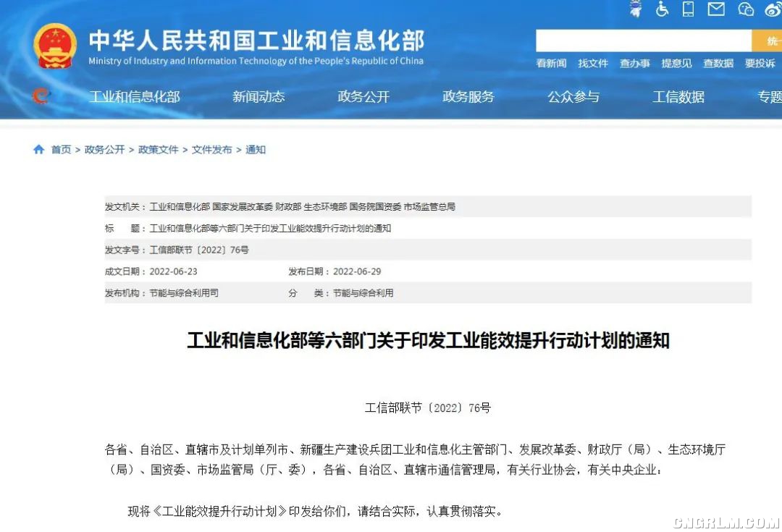Go to 通知 in the breadcrumb
Image resolution: width=782 pixels, height=532 pixels.
[x=256, y=150]
